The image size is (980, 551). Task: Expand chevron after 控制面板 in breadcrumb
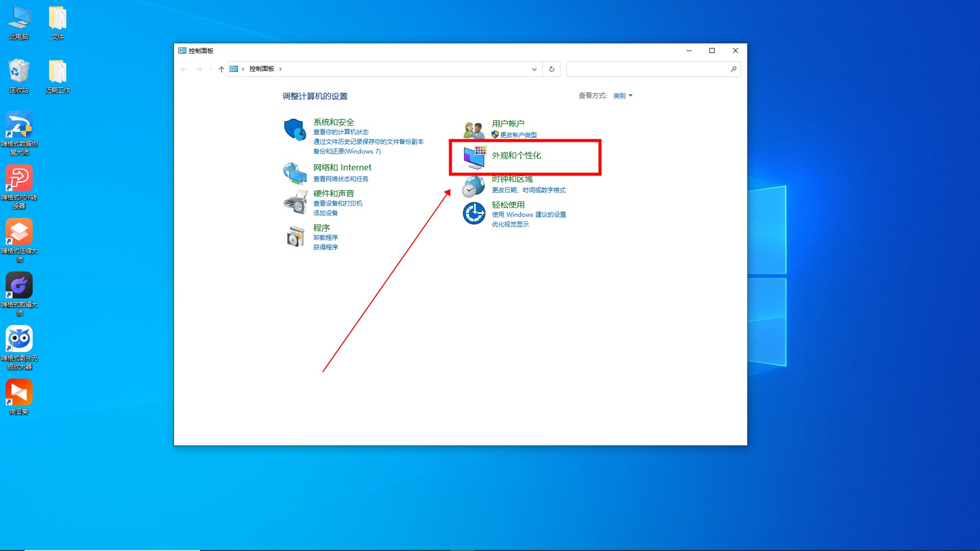[x=280, y=69]
